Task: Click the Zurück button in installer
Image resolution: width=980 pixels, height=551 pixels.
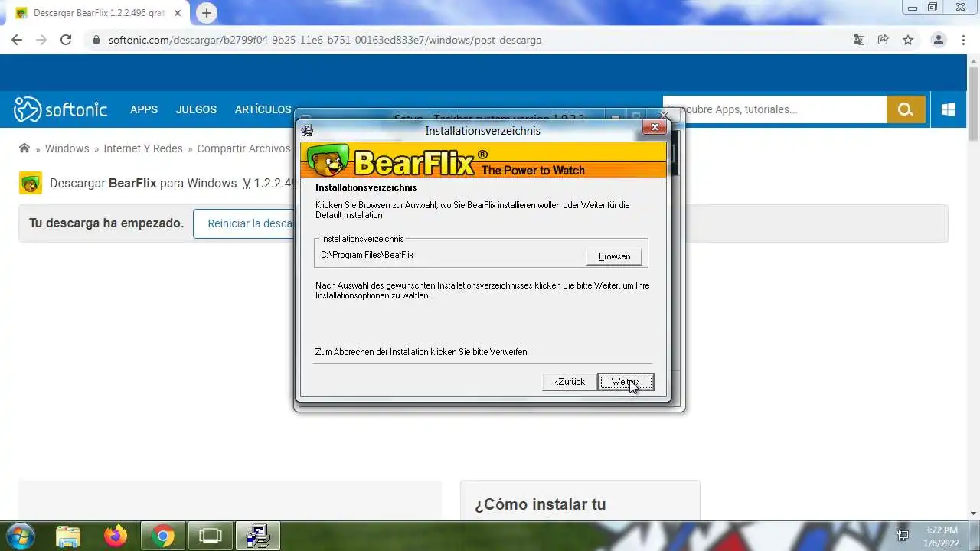Action: [570, 382]
